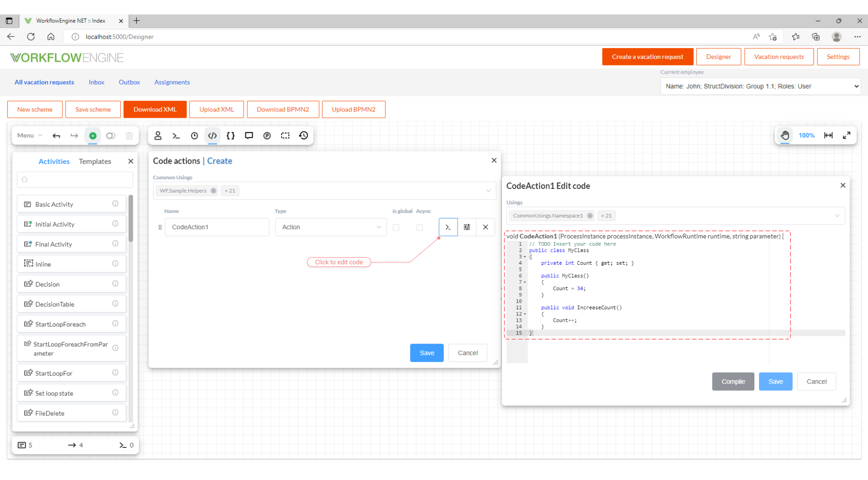Open the Menu dropdown in designer toolbar
This screenshot has width=868, height=480.
(30, 135)
